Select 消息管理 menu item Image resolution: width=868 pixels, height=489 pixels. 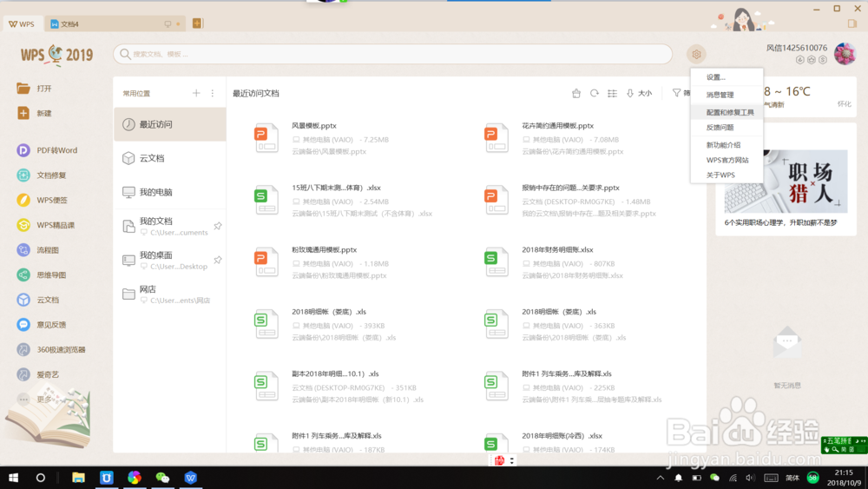[727, 95]
